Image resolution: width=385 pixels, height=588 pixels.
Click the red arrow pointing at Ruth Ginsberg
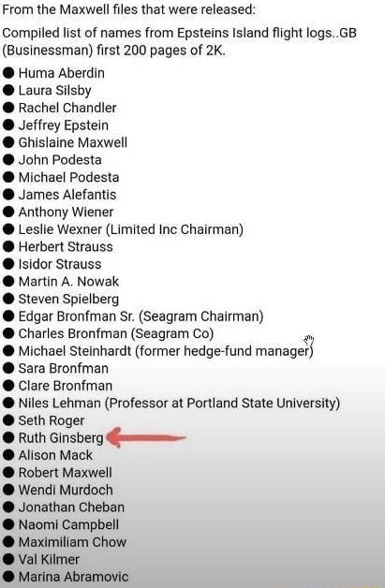point(146,437)
